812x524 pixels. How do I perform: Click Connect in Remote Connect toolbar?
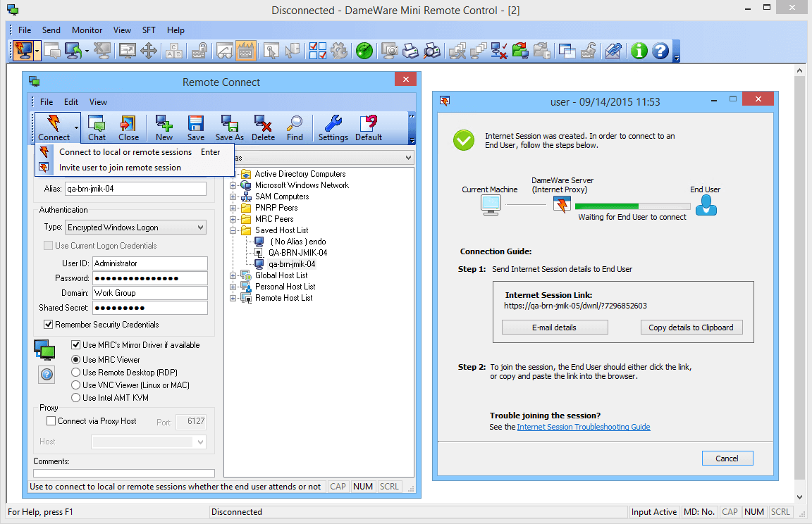pyautogui.click(x=54, y=127)
